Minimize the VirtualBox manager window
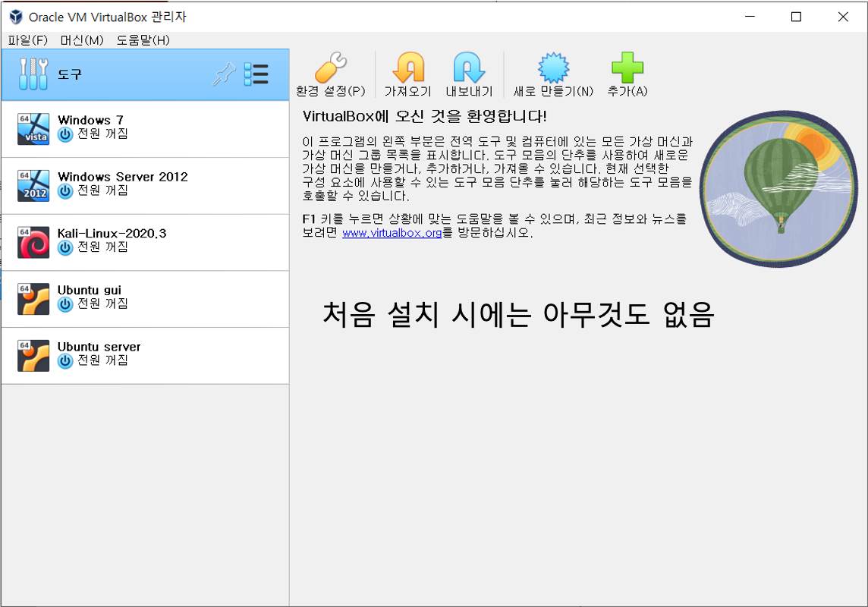868x607 pixels. tap(750, 17)
